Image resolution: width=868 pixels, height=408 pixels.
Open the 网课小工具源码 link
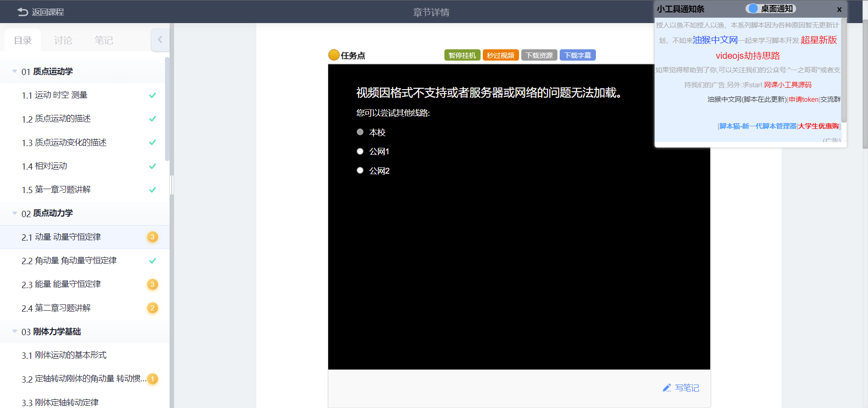click(788, 85)
